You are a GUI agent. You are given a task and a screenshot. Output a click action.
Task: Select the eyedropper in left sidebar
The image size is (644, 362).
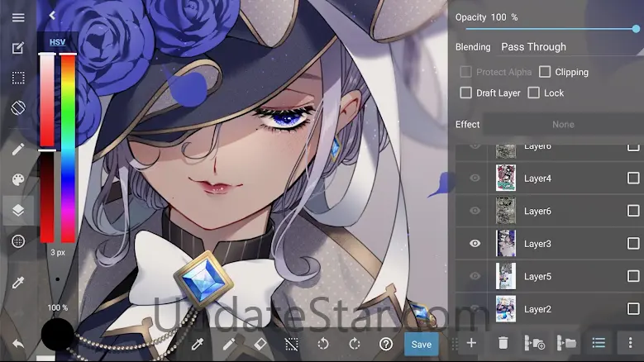[x=18, y=283]
